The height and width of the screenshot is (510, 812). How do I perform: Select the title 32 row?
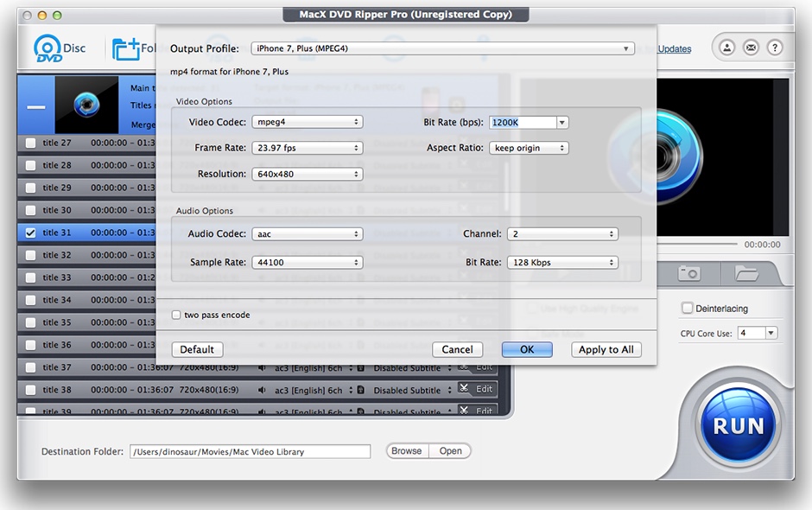pyautogui.click(x=87, y=255)
